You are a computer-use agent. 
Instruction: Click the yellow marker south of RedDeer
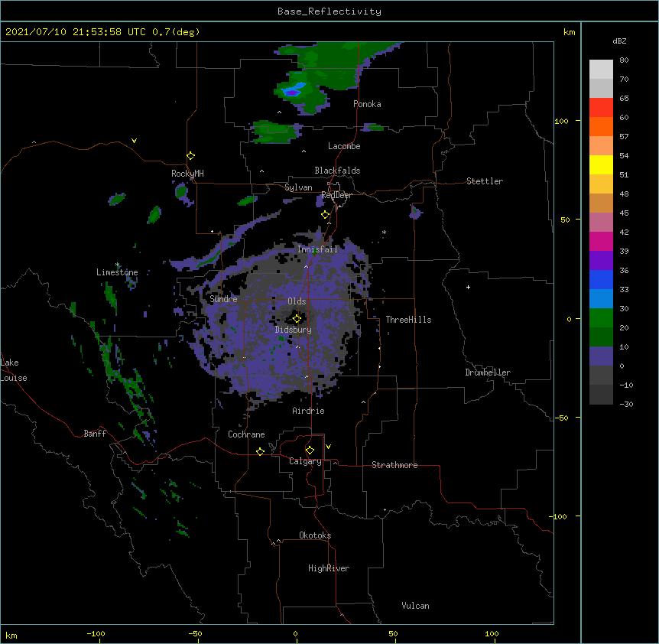pyautogui.click(x=326, y=215)
